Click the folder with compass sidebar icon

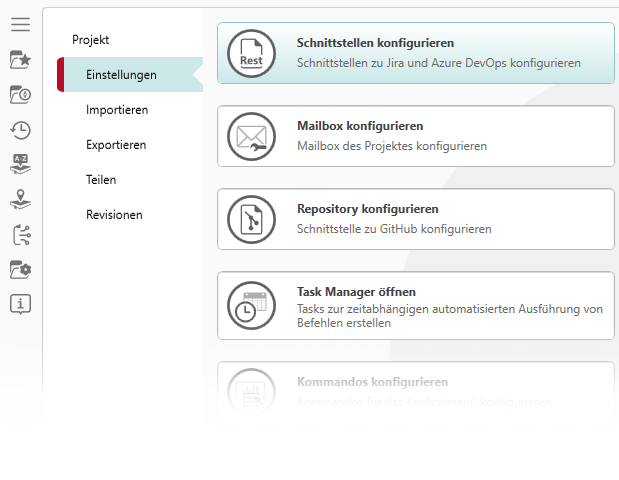coord(21,95)
